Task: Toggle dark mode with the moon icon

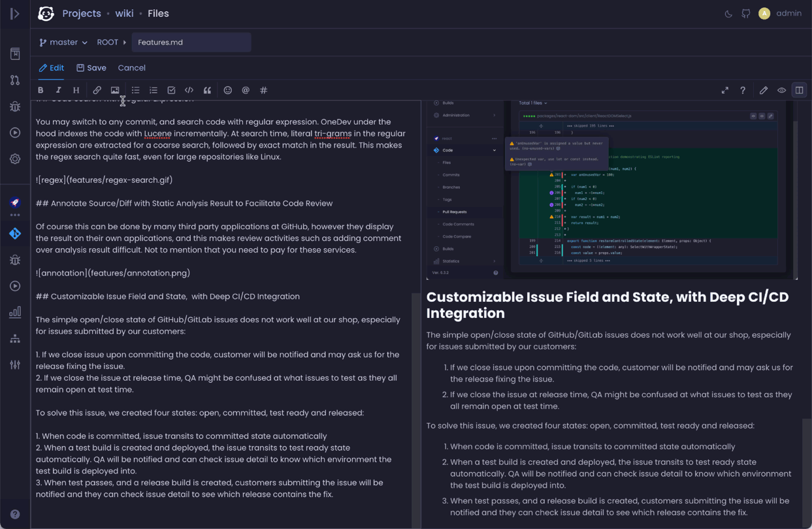Action: tap(728, 13)
